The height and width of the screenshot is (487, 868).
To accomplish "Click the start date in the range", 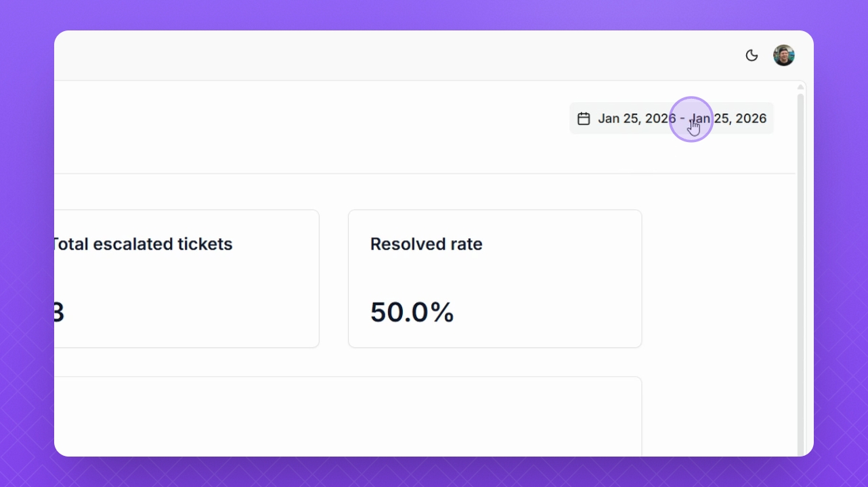I will (636, 119).
